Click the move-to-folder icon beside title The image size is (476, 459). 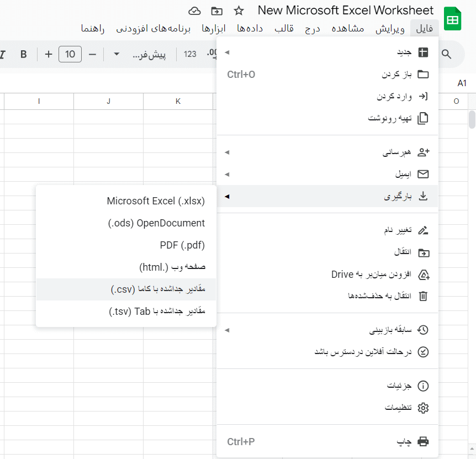click(x=217, y=11)
